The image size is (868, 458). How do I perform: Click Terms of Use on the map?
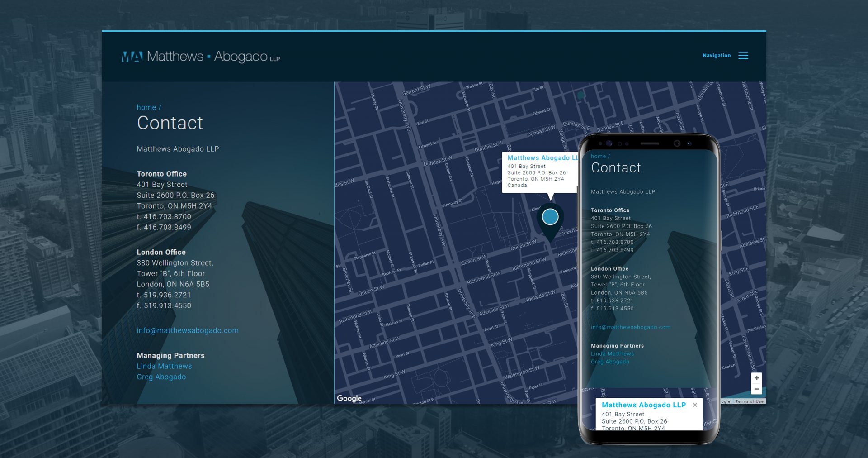coord(749,401)
